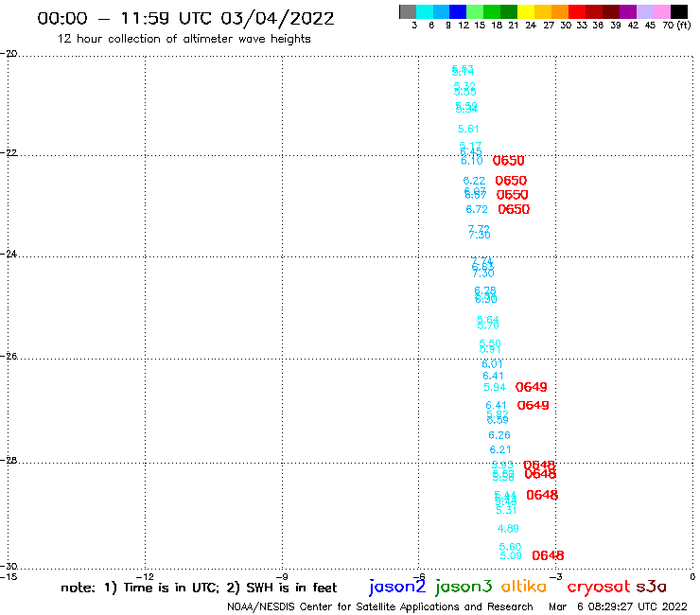Click the latitude axis label -26
Viewport: 700px width, 615px height.
pos(9,357)
